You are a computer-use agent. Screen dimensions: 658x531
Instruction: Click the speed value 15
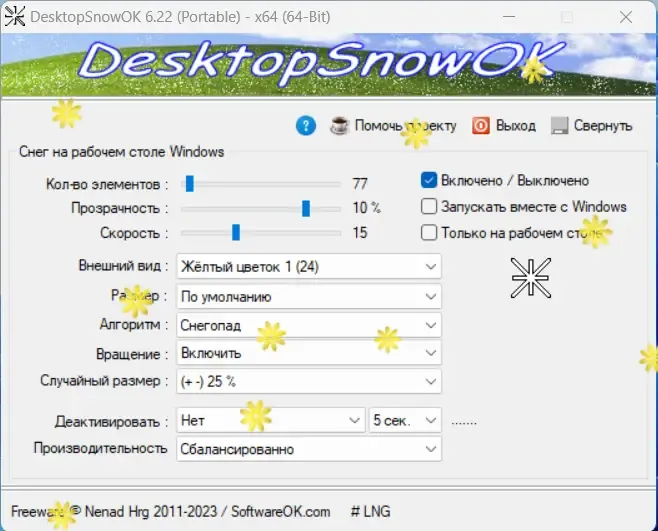point(360,233)
